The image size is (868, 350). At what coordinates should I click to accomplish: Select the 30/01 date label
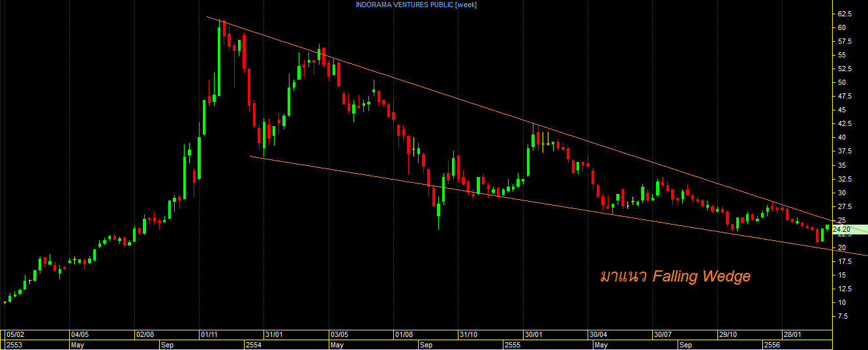tap(533, 334)
